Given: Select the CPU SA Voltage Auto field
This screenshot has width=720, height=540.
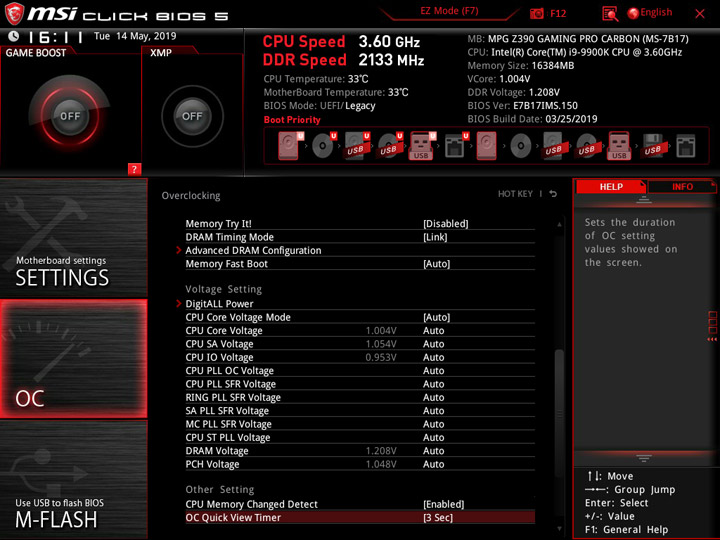Looking at the screenshot, I should [433, 344].
